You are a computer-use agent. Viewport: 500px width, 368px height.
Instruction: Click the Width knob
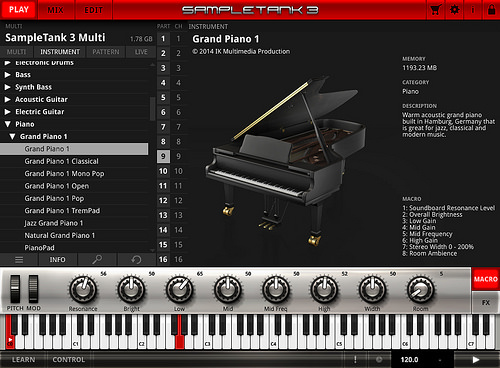click(x=372, y=289)
